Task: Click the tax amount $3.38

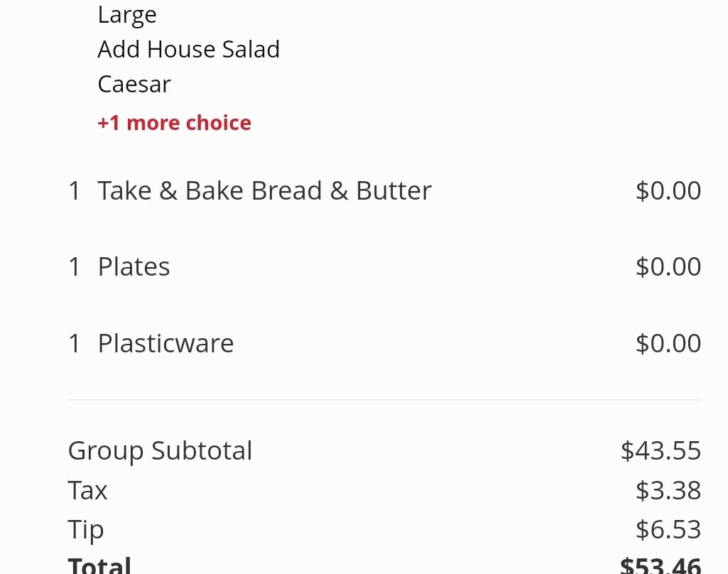Action: (x=668, y=491)
